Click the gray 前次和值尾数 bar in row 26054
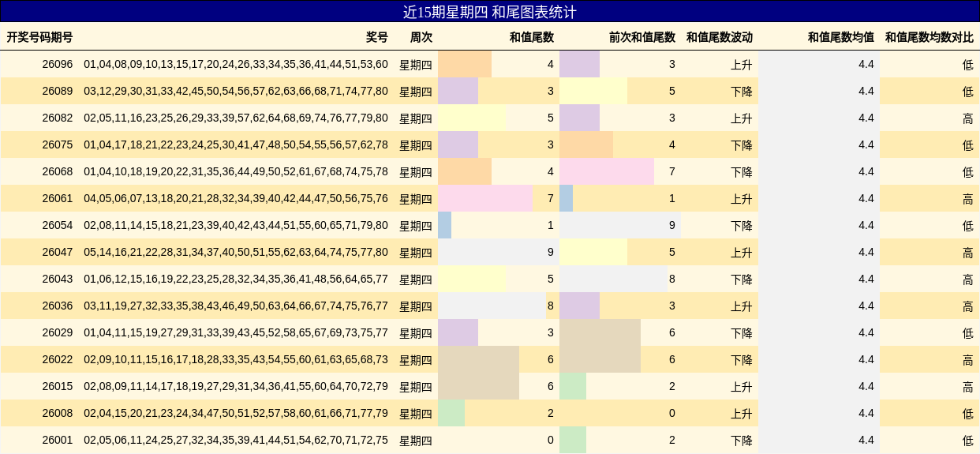Viewport: 980px width, 454px height. point(620,225)
